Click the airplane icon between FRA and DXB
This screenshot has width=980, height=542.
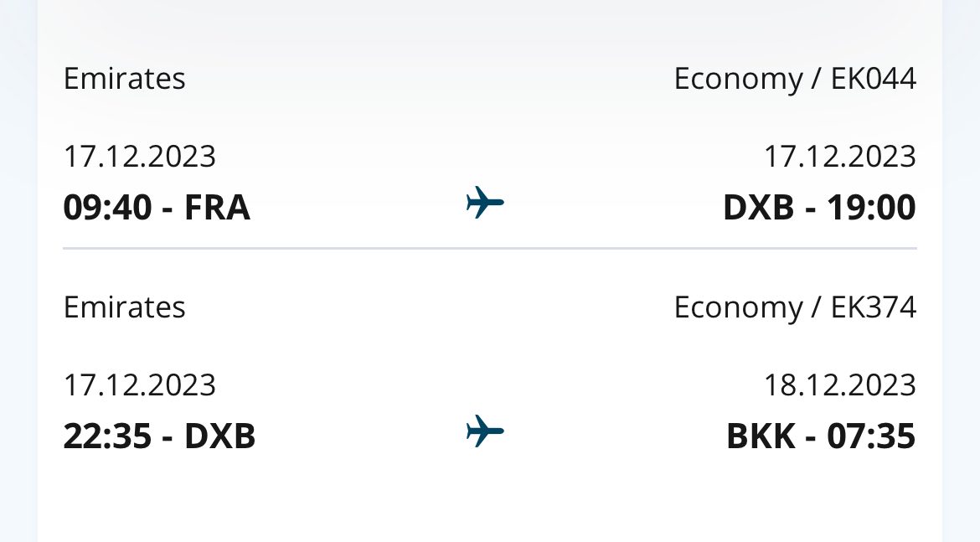[x=485, y=203]
